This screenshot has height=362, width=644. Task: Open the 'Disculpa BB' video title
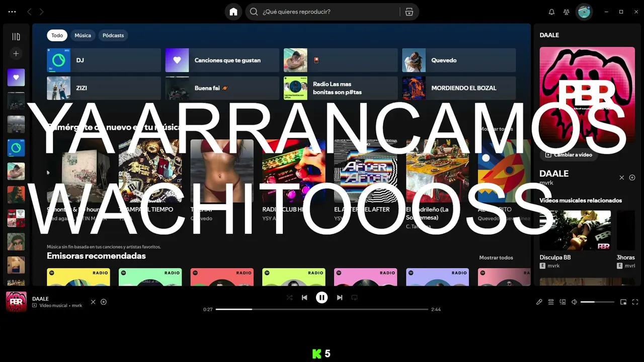pyautogui.click(x=555, y=257)
